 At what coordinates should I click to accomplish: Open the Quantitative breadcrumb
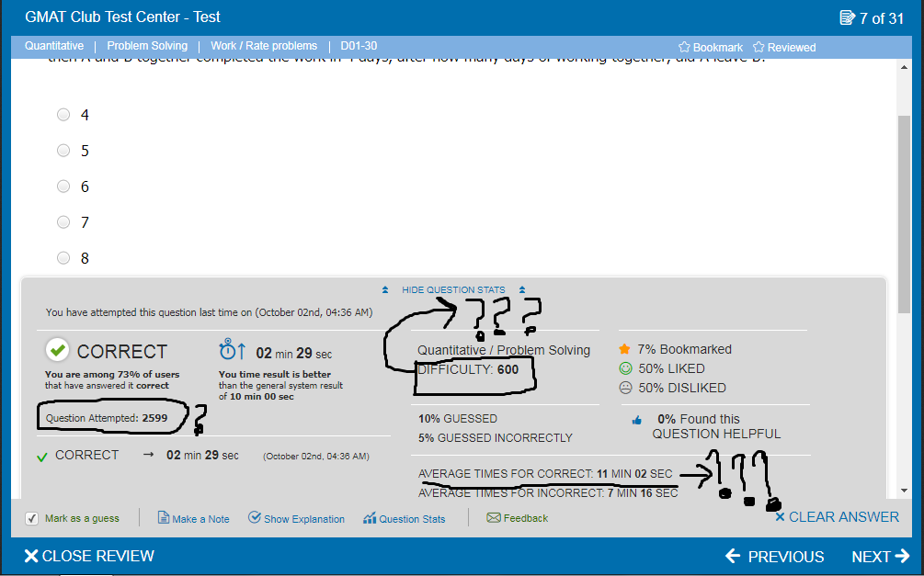click(x=54, y=46)
